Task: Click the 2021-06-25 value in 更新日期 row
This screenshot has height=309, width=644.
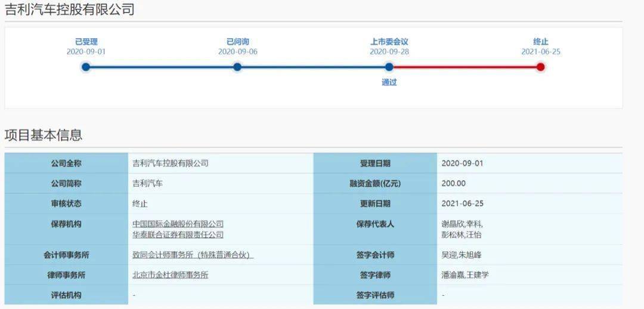Action: click(x=462, y=203)
